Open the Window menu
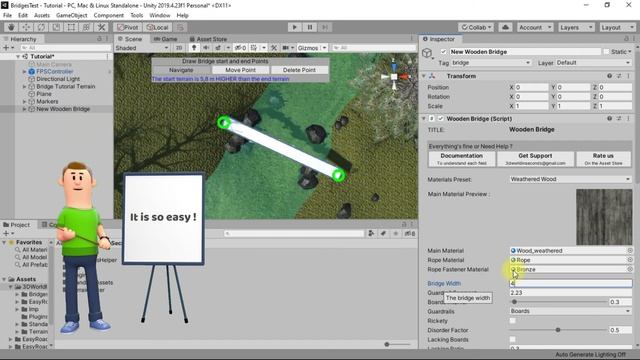This screenshot has width=640, height=360. [160, 16]
